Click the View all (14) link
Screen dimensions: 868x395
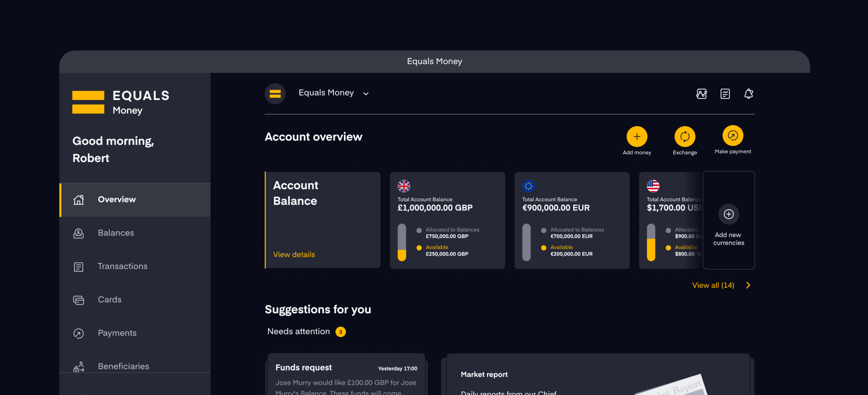point(713,285)
